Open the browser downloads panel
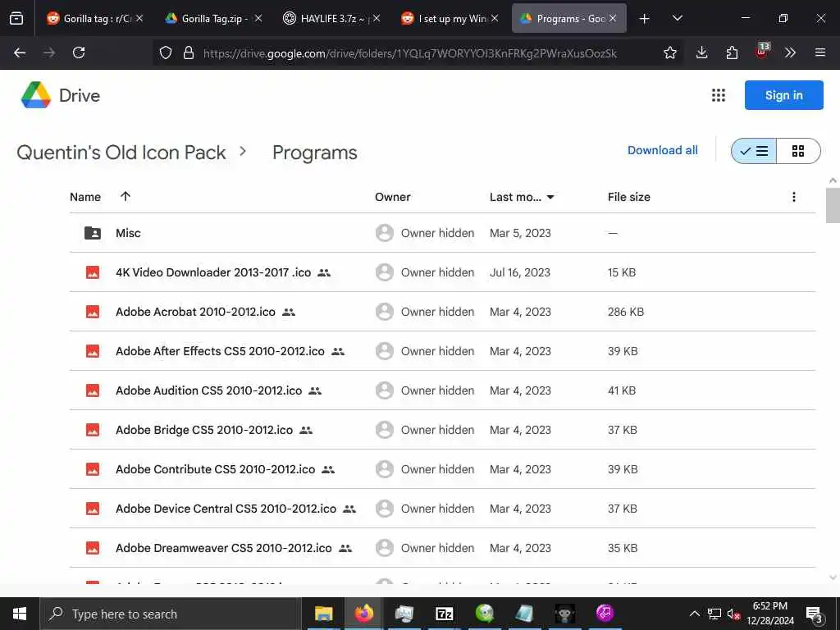The width and height of the screenshot is (840, 630). (702, 52)
